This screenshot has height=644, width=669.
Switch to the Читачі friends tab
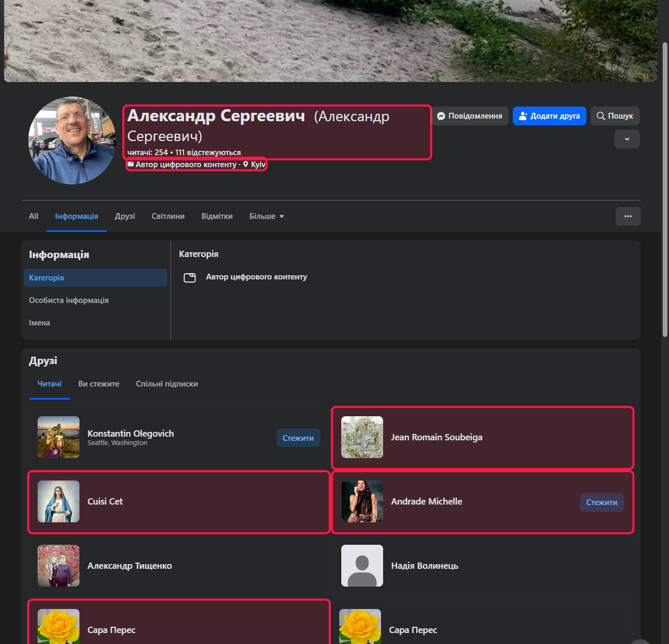[50, 384]
